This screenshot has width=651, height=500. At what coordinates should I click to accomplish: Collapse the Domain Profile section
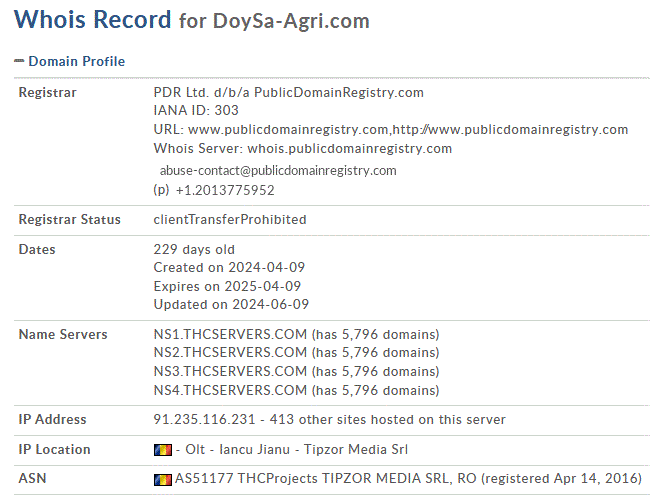tap(19, 61)
